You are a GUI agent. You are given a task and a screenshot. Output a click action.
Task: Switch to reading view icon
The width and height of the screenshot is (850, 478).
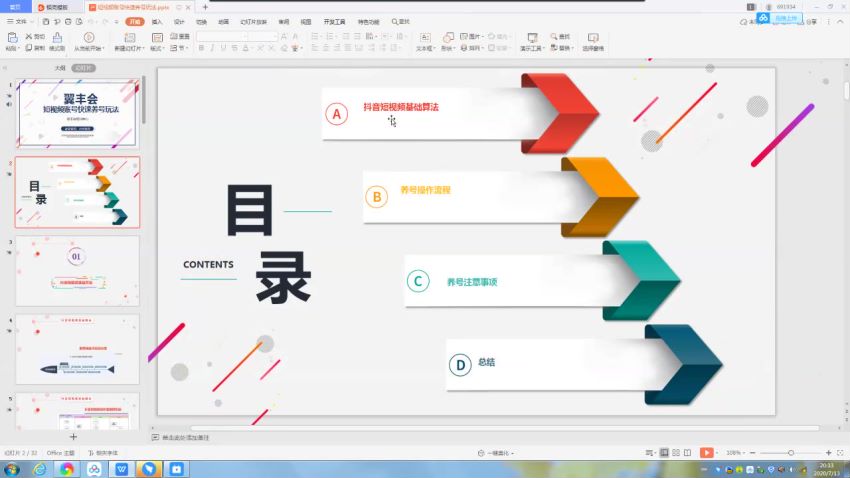coord(687,453)
